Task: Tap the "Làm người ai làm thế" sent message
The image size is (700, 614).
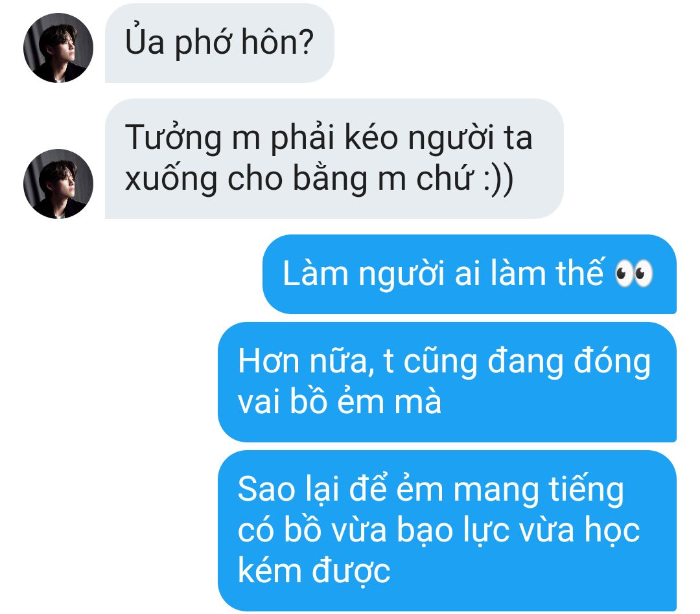Action: (469, 274)
